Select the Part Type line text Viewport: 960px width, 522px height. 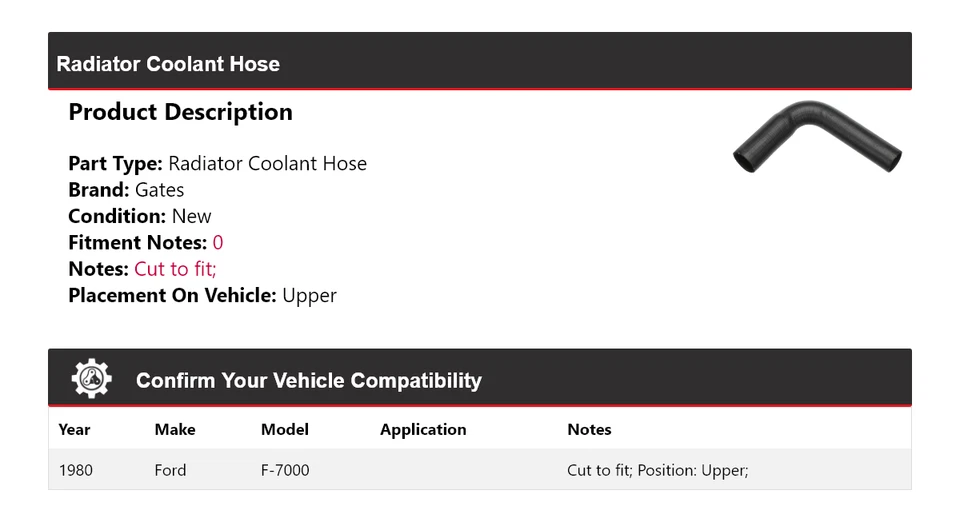coord(217,164)
